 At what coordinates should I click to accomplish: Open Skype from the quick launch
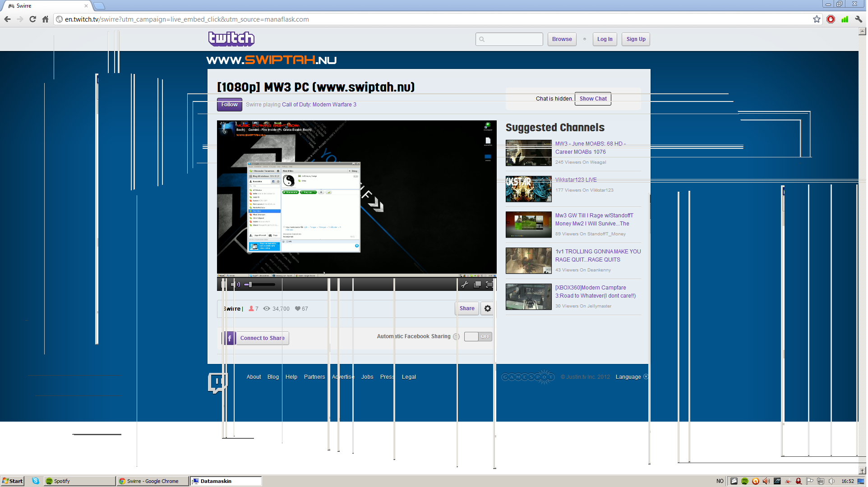[x=36, y=481]
